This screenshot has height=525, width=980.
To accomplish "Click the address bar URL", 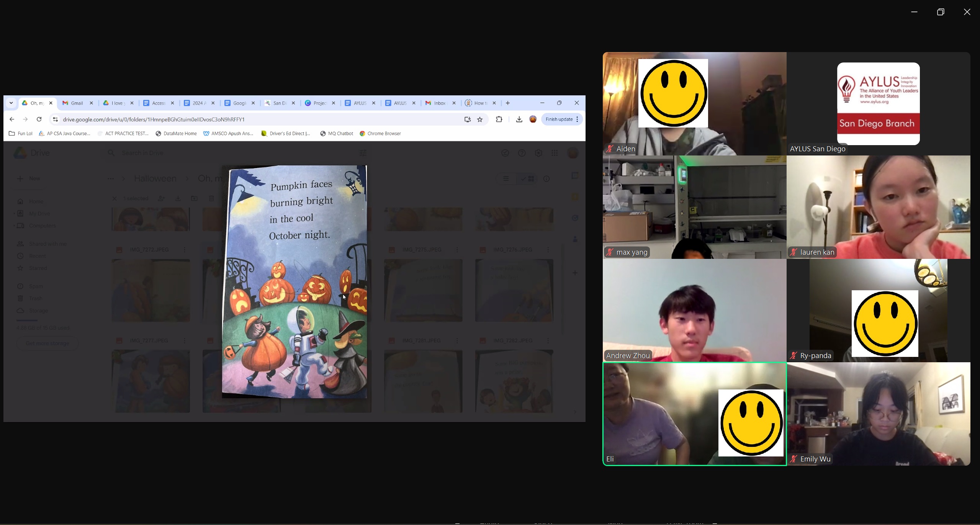I will 154,119.
